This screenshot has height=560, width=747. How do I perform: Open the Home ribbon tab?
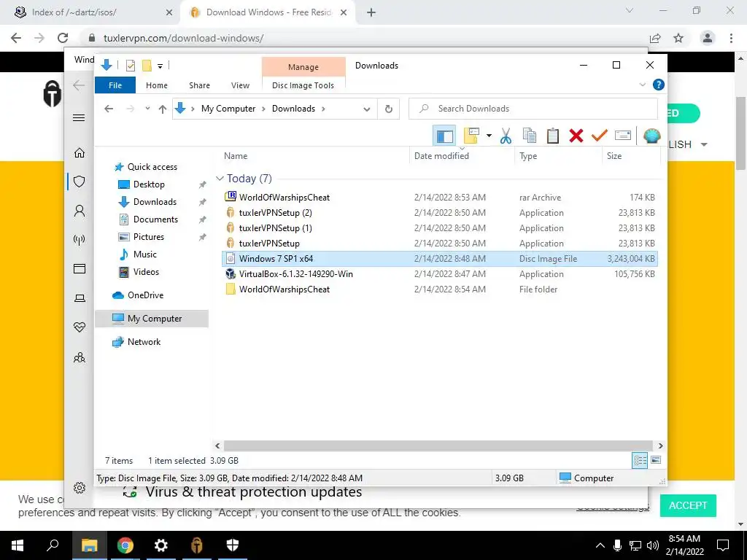point(157,85)
